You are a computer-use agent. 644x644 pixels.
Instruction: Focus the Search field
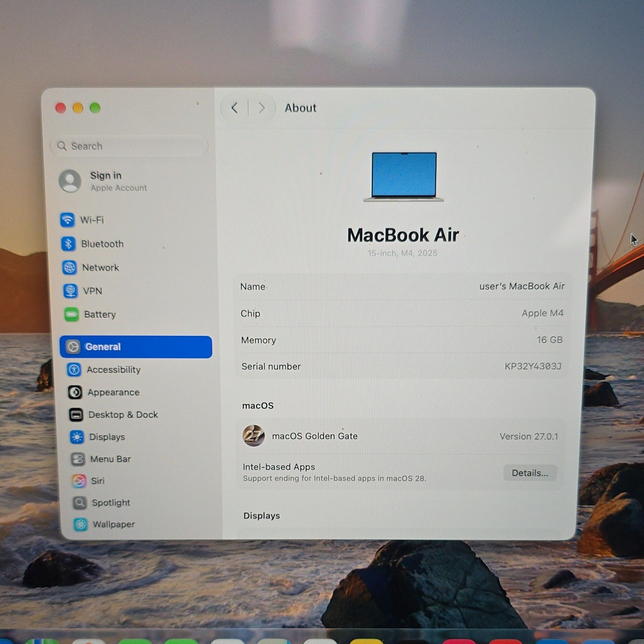129,146
